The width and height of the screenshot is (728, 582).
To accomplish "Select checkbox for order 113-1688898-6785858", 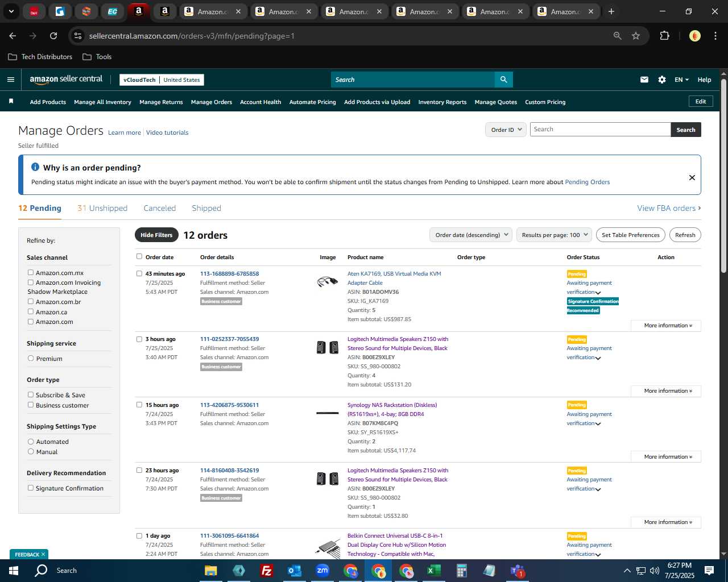I will 139,273.
